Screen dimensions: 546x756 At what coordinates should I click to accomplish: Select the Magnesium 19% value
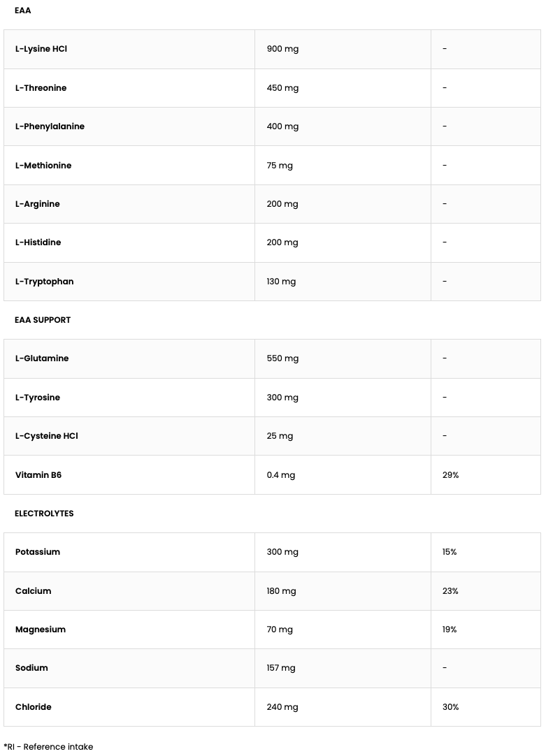pyautogui.click(x=450, y=630)
